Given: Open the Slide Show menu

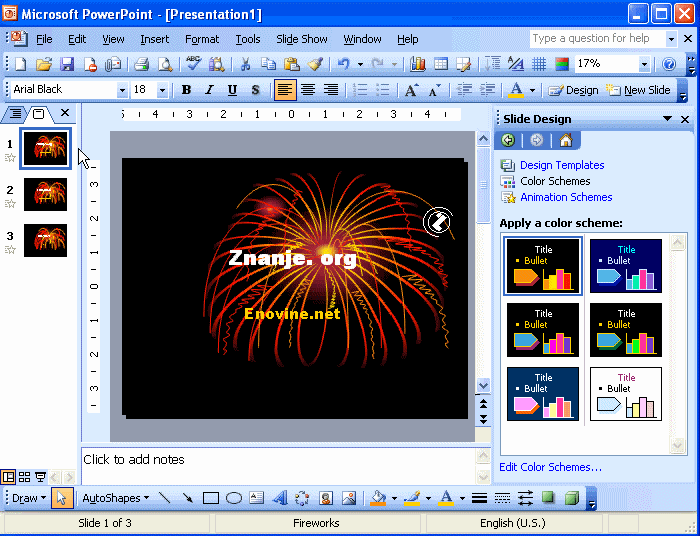Looking at the screenshot, I should 302,39.
